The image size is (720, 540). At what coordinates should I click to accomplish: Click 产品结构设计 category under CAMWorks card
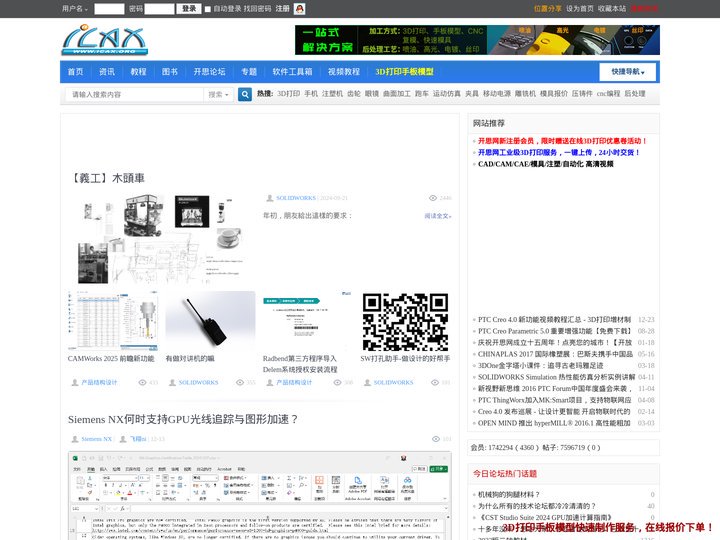click(x=99, y=382)
